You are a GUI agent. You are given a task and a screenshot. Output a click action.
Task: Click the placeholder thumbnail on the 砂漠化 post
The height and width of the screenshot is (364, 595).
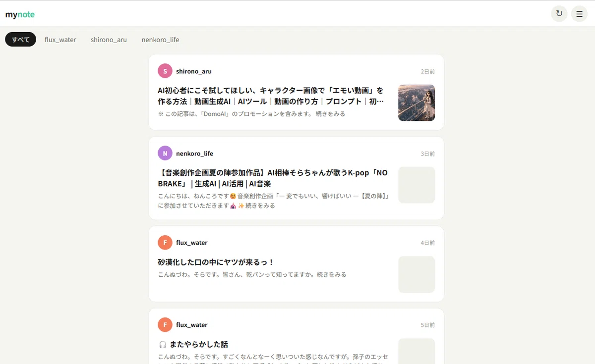tap(416, 274)
